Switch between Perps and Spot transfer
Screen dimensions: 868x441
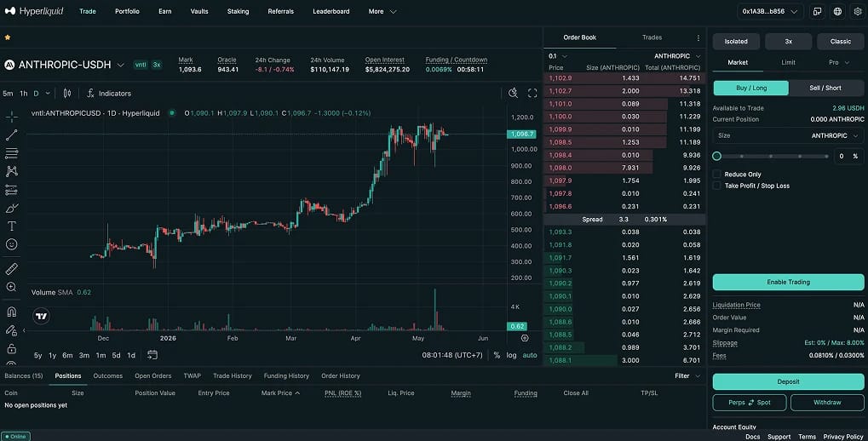750,403
